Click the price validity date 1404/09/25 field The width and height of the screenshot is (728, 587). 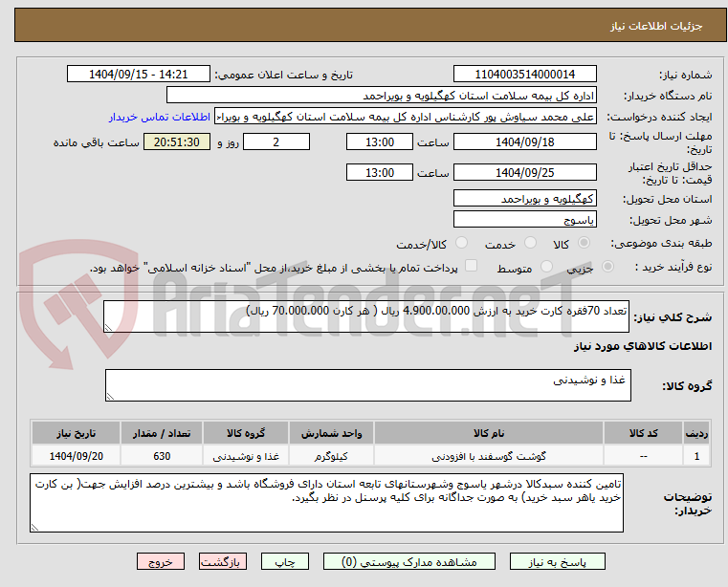click(x=525, y=173)
